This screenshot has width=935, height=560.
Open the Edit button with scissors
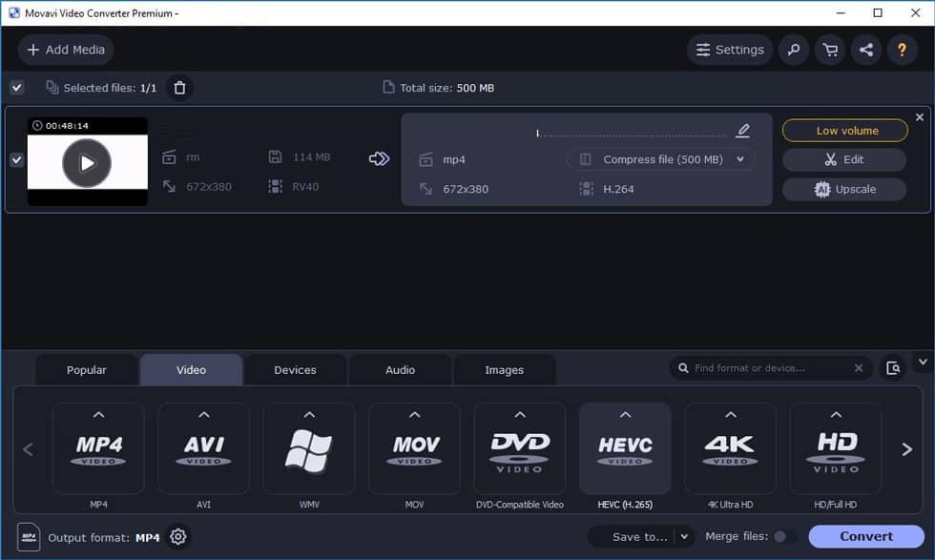(x=844, y=159)
